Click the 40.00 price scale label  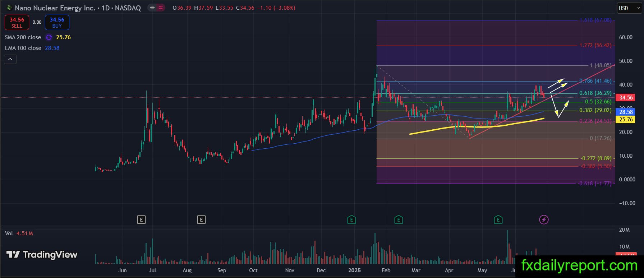(626, 85)
